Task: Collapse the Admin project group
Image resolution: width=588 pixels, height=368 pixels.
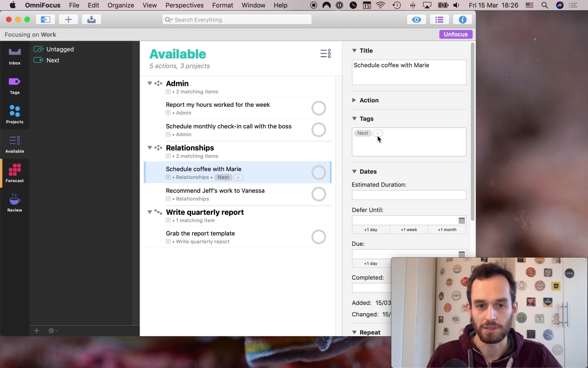Action: [x=149, y=83]
